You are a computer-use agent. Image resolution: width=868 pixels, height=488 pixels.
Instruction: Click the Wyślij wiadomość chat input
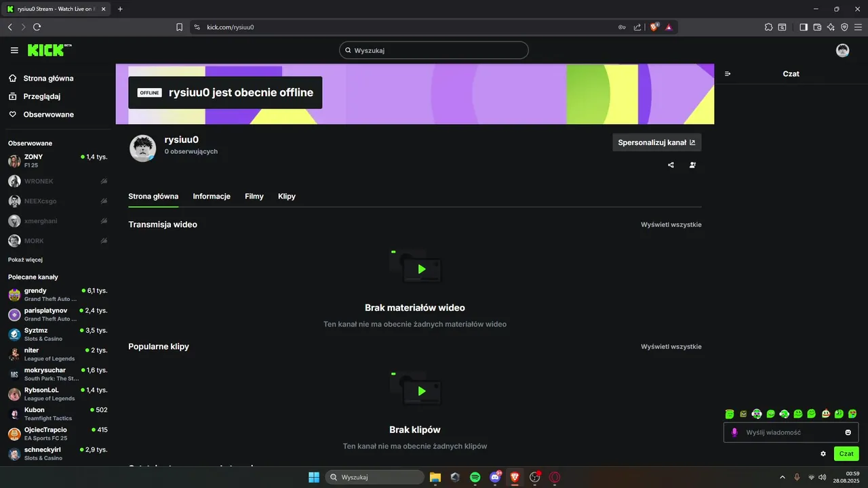(791, 432)
